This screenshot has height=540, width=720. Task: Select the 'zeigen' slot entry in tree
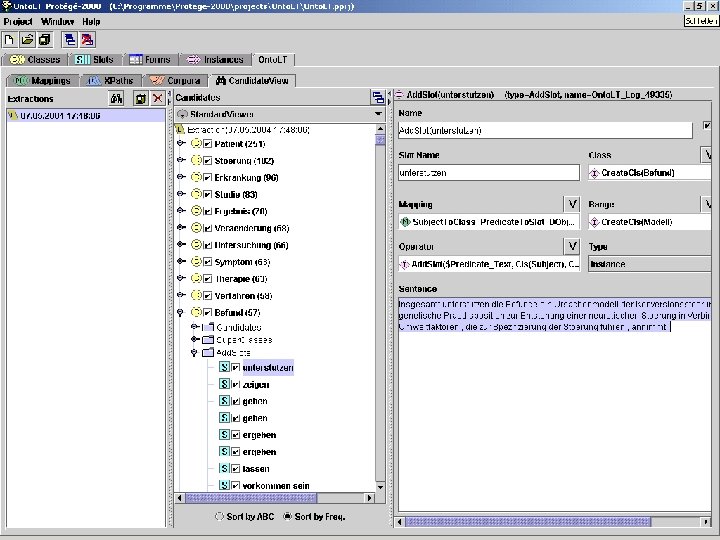255,384
